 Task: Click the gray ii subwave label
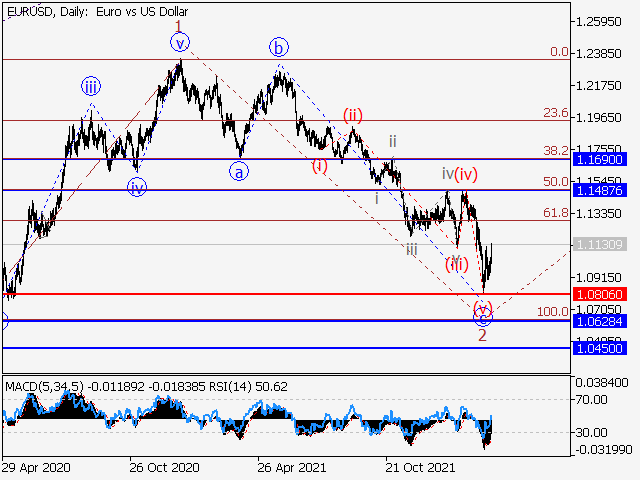393,142
